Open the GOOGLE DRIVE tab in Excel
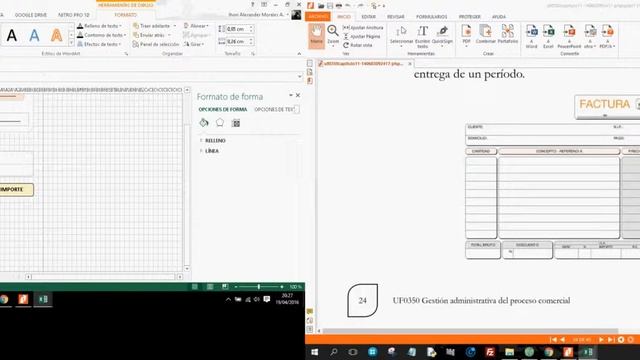The image size is (640, 360). (31, 15)
